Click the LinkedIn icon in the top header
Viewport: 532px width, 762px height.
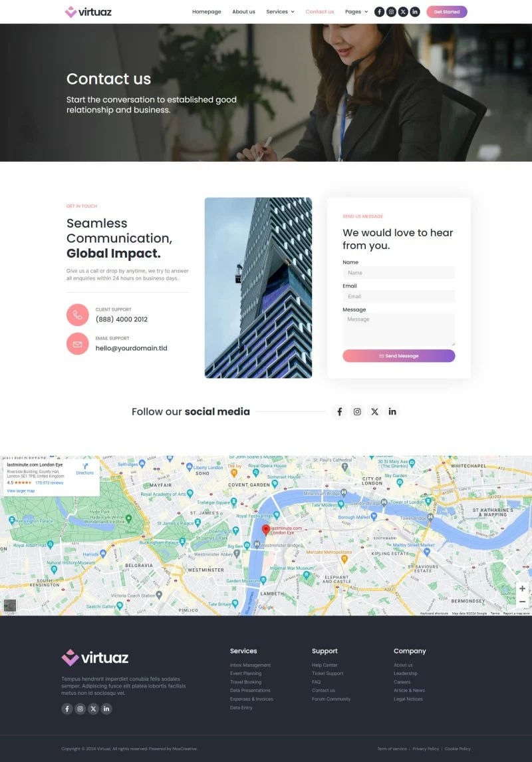(x=415, y=11)
